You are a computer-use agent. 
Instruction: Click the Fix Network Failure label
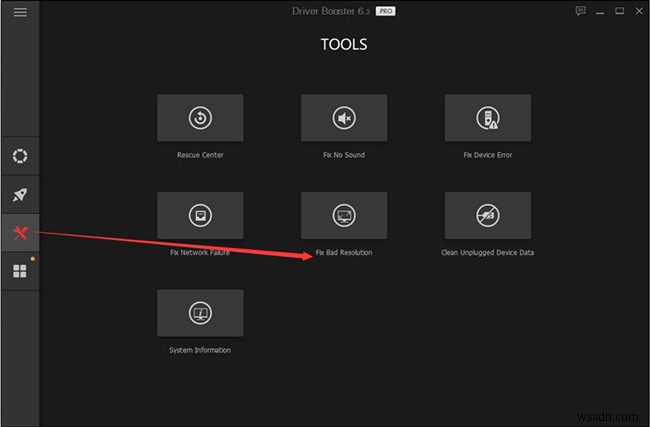200,252
